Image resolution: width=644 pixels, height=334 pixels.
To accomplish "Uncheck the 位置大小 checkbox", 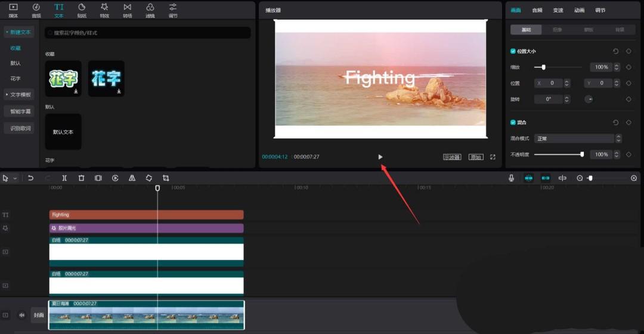I will pyautogui.click(x=513, y=51).
